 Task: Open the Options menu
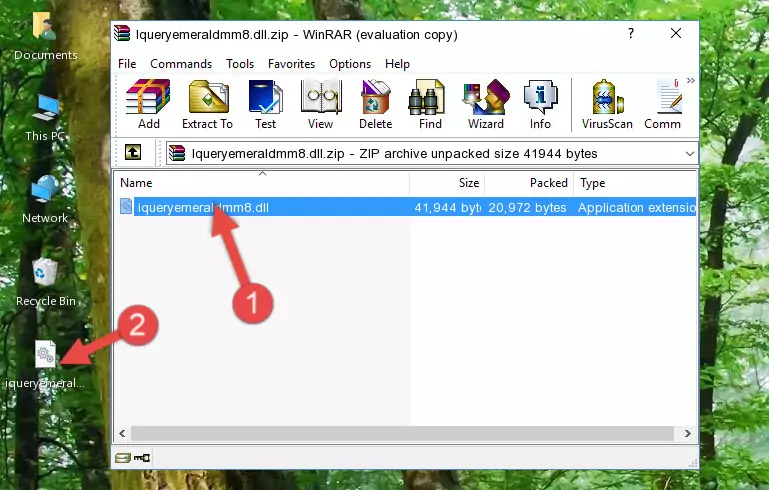coord(350,64)
